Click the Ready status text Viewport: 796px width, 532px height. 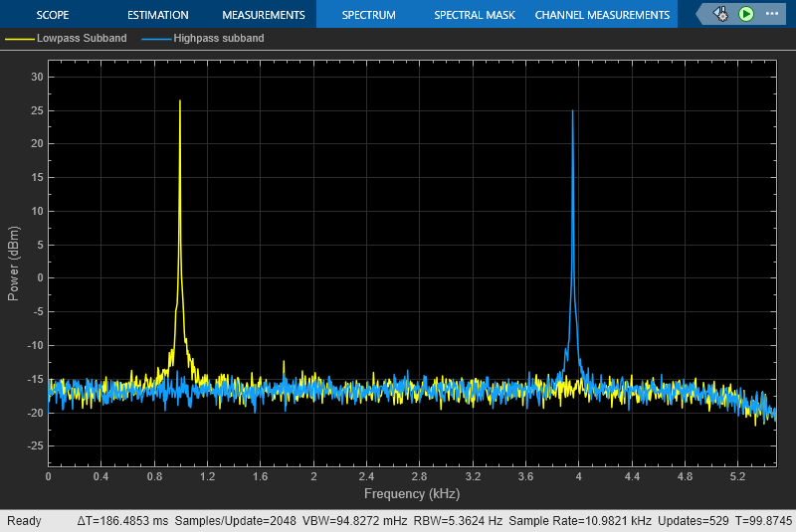[24, 521]
